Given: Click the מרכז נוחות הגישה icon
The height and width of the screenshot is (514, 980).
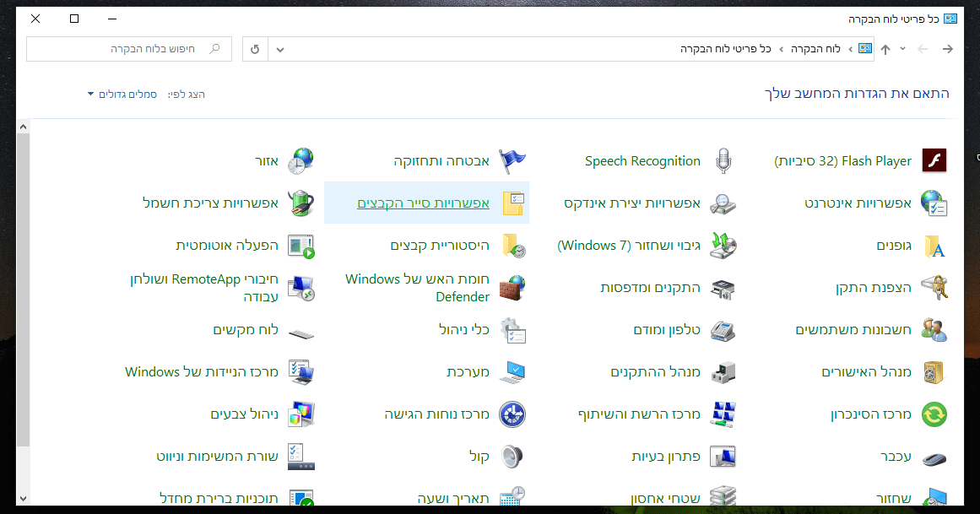Looking at the screenshot, I should click(512, 414).
